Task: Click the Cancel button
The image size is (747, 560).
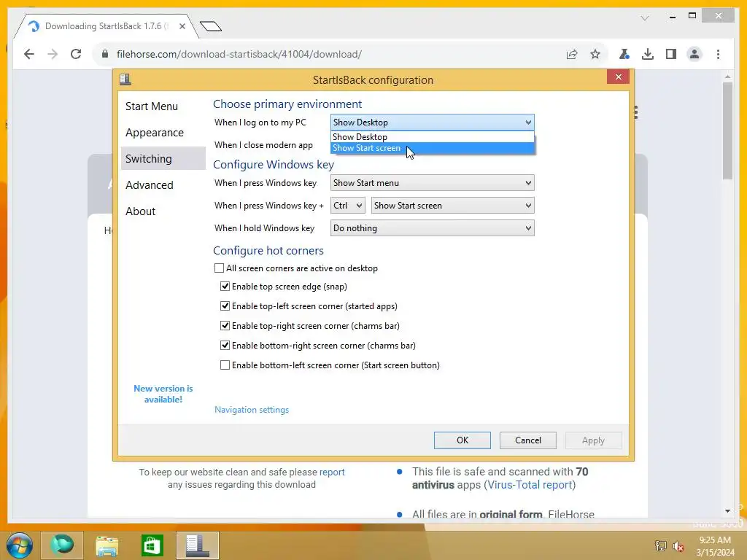Action: point(528,440)
